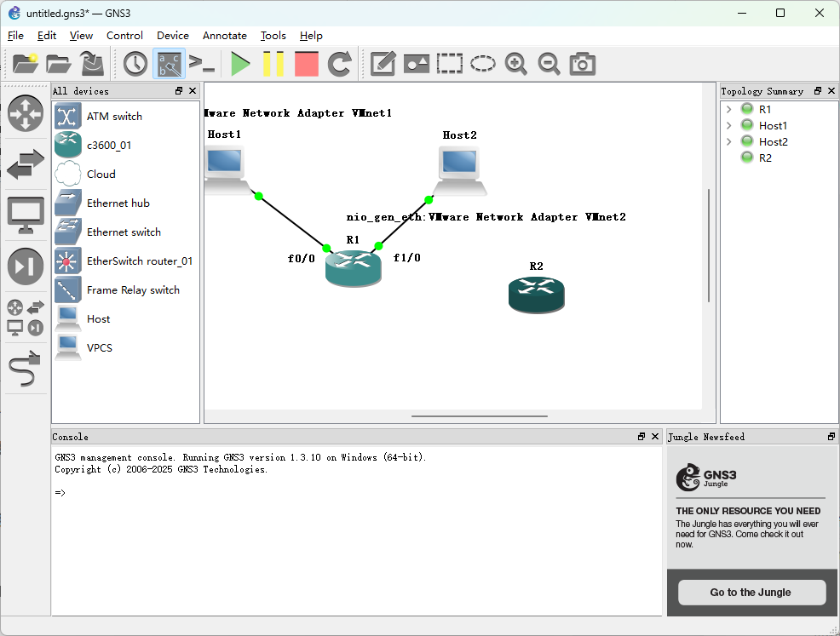Expand Host1 in Topology Summary
This screenshot has height=636, width=840.
[729, 125]
